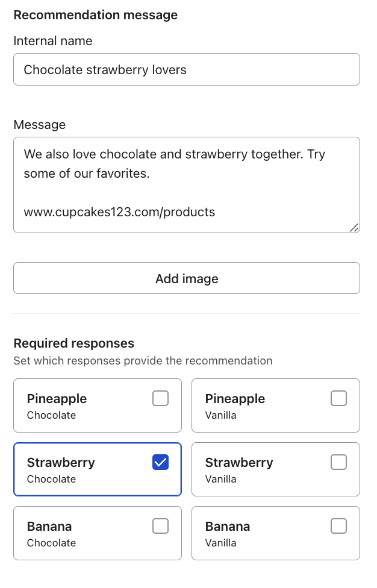This screenshot has width=377, height=588.
Task: Check the Banana Vanilla response checkbox
Action: 338,526
